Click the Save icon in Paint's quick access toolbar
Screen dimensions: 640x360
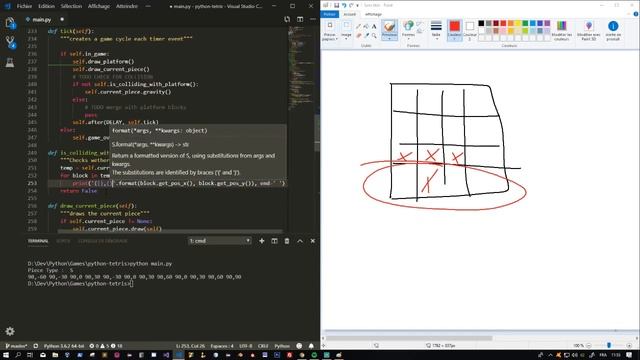pyautogui.click(x=336, y=5)
